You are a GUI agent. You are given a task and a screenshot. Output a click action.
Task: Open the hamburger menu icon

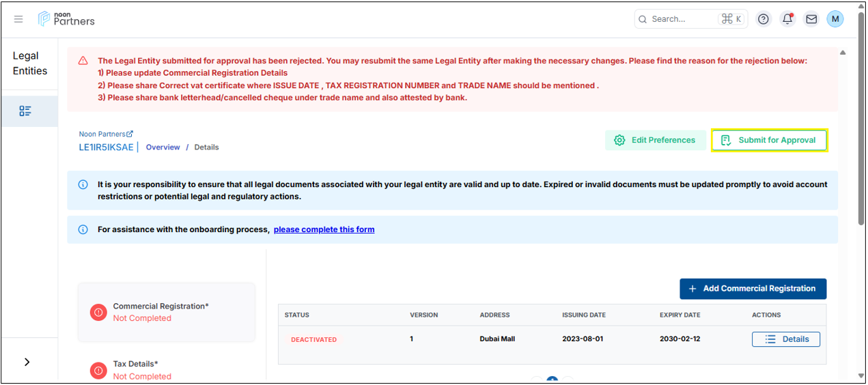(x=18, y=19)
